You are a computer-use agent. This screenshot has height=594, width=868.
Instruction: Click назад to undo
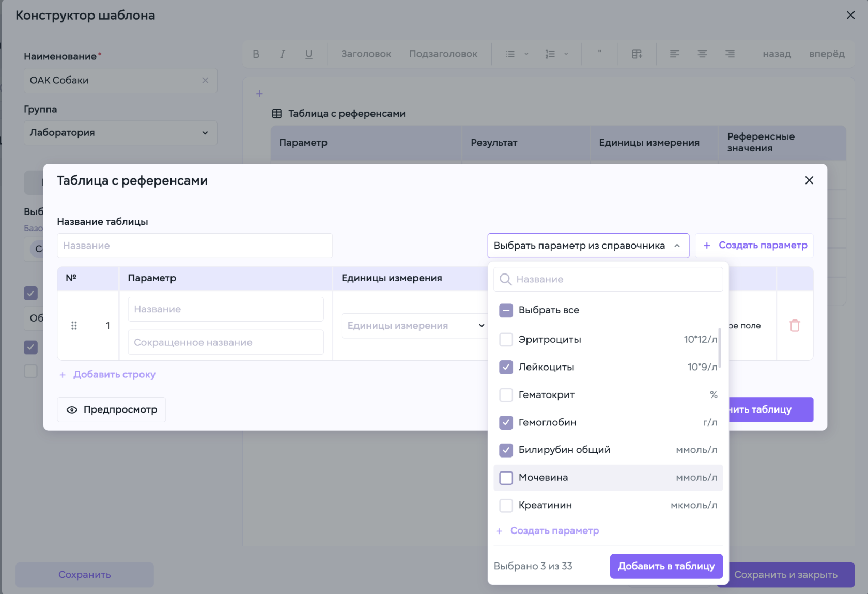click(777, 54)
